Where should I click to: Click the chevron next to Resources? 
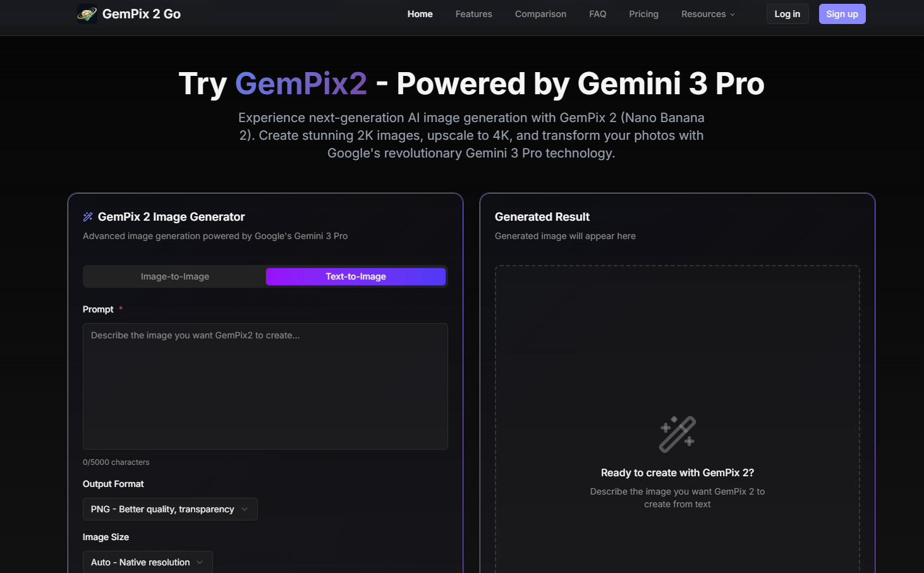click(x=733, y=14)
